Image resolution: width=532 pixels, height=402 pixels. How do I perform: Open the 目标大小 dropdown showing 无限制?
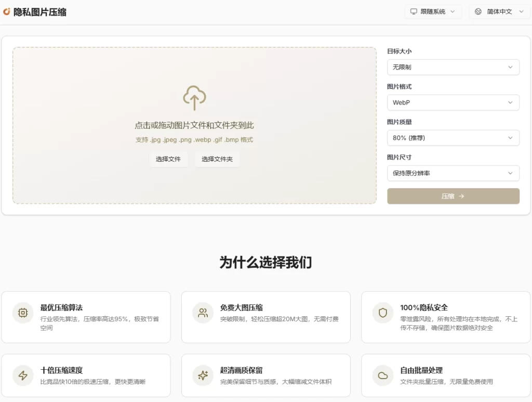453,67
